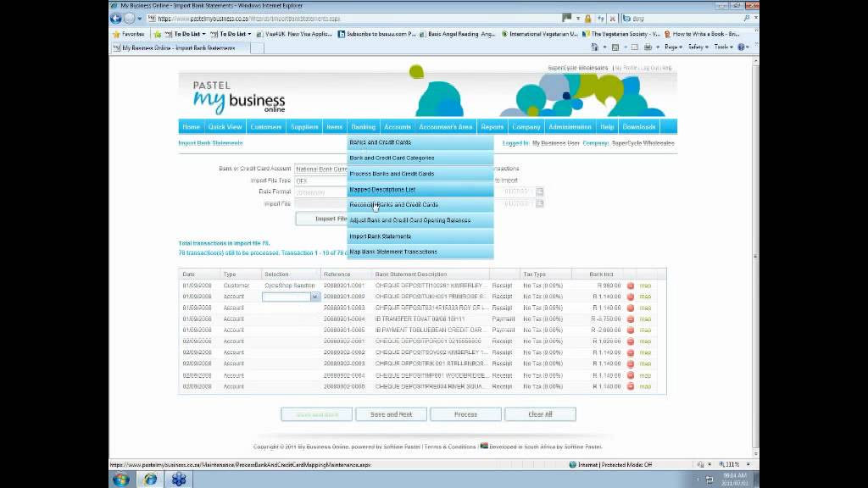Click the third pinned taskbar application icon
868x488 pixels.
tap(179, 480)
